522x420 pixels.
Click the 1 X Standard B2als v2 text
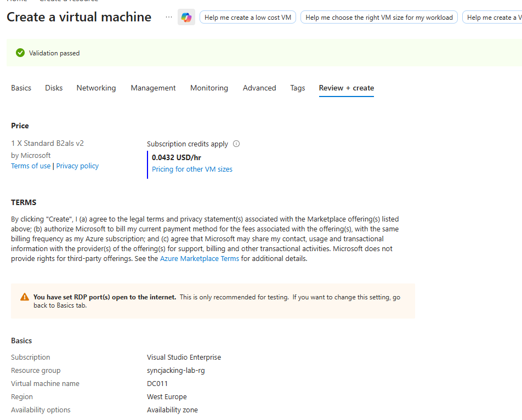coord(47,143)
